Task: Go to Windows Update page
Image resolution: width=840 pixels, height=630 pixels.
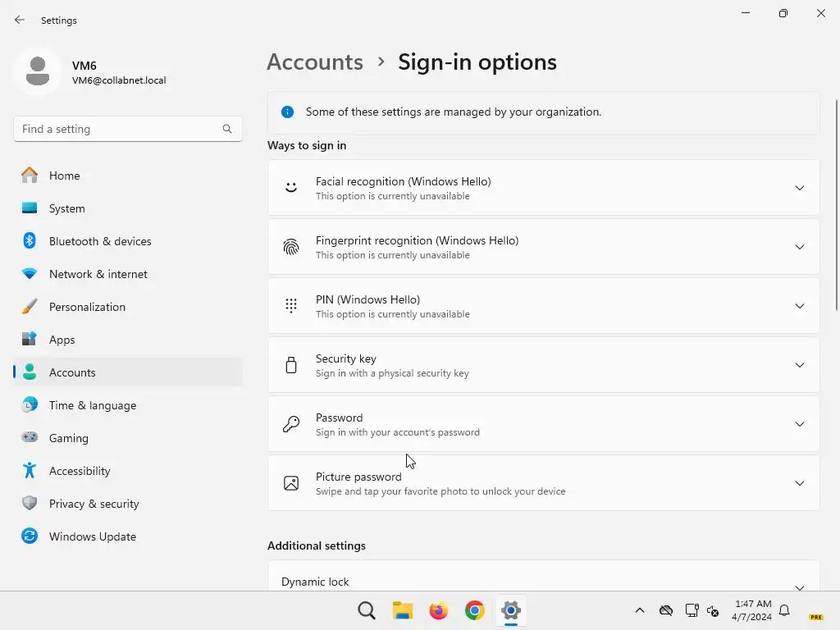Action: click(128, 536)
